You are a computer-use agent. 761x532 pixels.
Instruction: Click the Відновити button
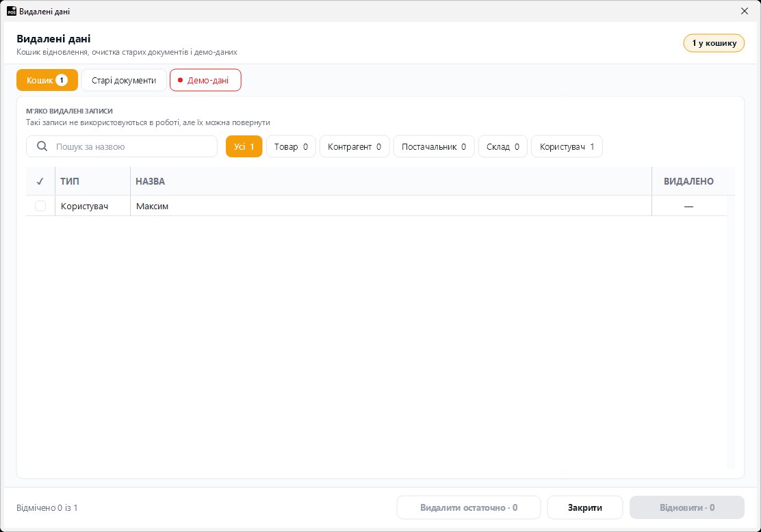point(686,508)
